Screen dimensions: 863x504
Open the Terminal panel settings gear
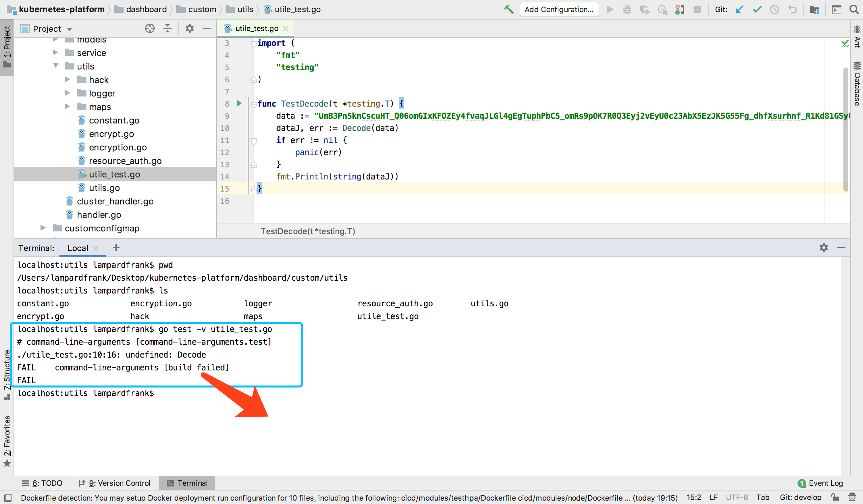[x=823, y=248]
